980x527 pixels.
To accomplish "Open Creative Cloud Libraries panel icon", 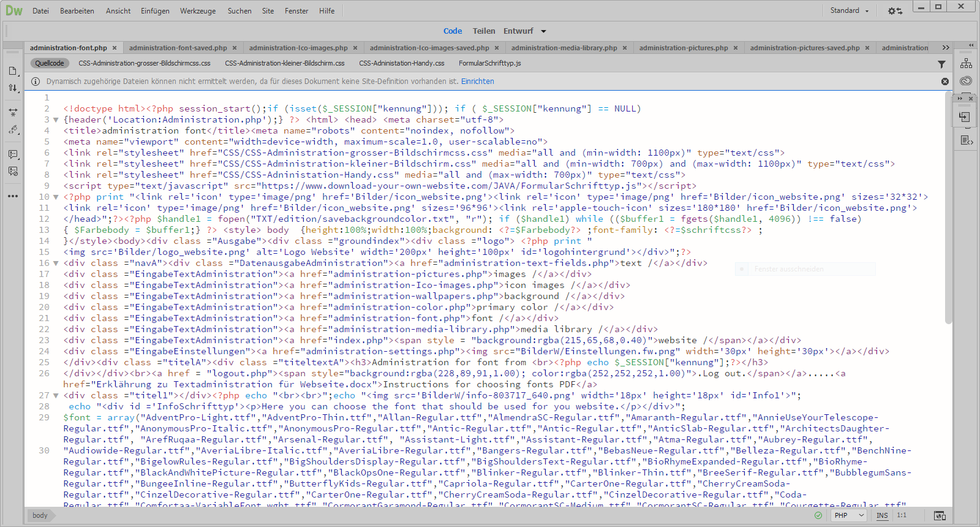I will 966,81.
